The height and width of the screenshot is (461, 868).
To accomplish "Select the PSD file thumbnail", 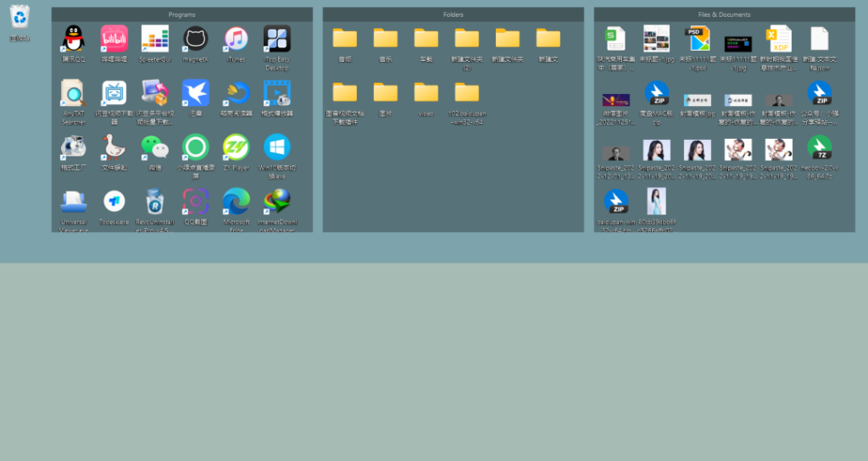I will [697, 39].
